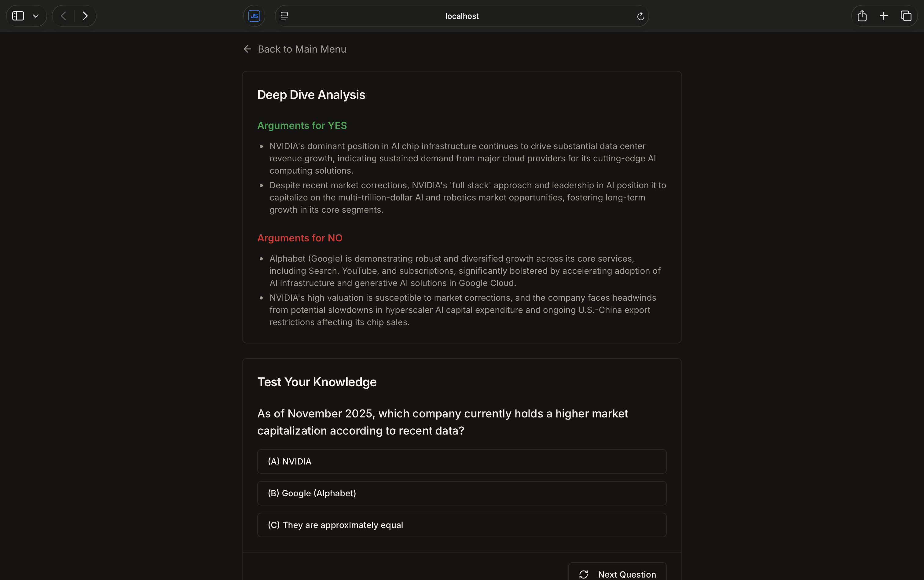
Task: Click the Back to Main Menu link
Action: pyautogui.click(x=302, y=49)
